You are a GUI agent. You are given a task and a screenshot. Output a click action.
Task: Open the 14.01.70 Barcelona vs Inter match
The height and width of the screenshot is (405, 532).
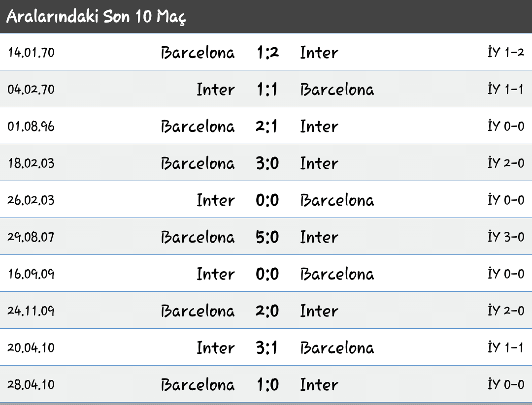(x=266, y=52)
